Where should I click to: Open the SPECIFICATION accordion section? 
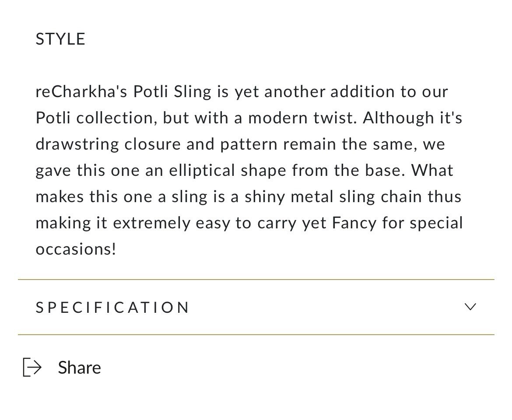(x=112, y=307)
